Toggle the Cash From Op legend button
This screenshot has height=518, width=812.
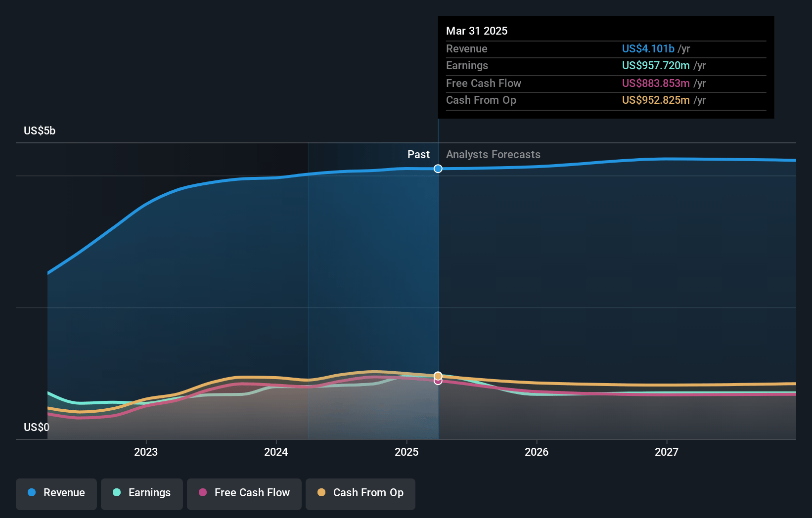pyautogui.click(x=361, y=493)
